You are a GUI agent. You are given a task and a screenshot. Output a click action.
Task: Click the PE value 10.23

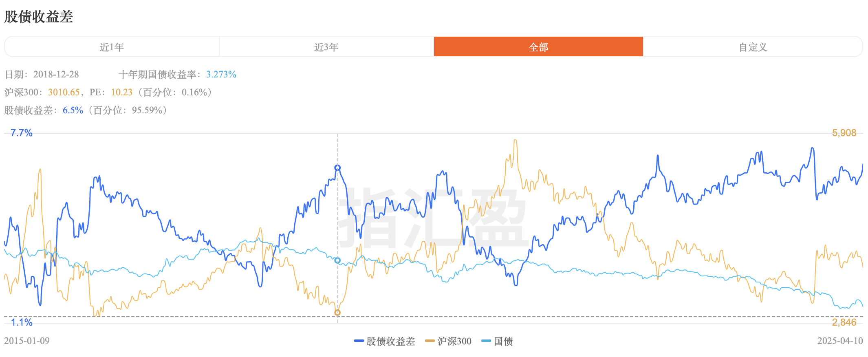(122, 92)
